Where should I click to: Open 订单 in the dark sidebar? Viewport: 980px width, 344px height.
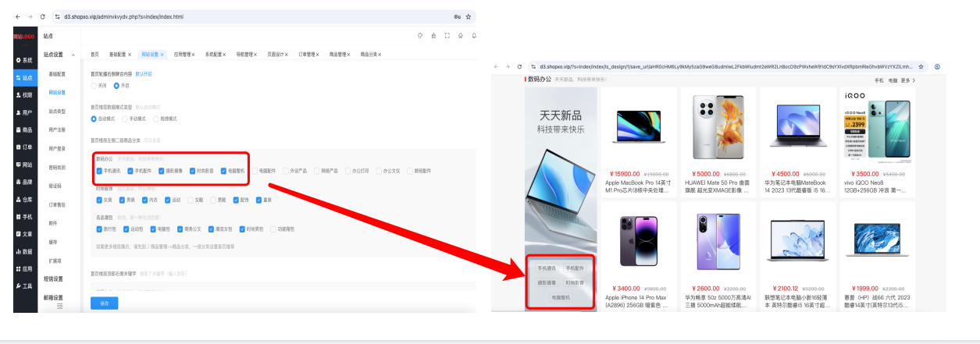24,147
